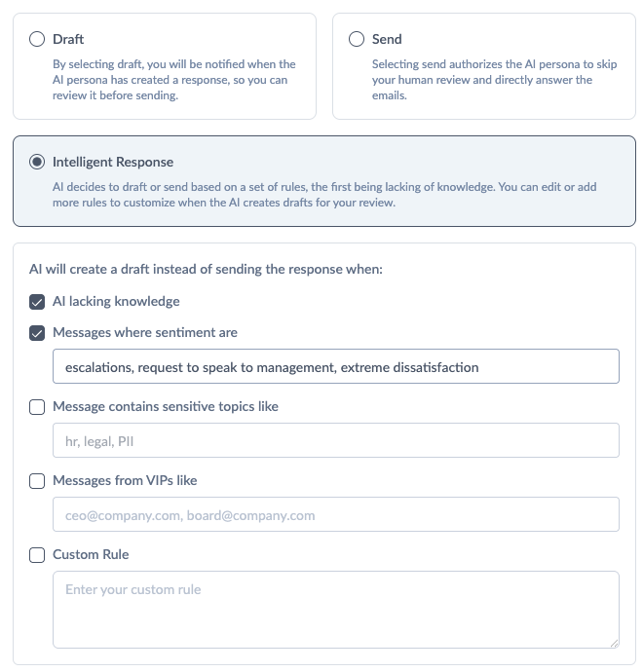Click the AI lacking knowledge label

tap(116, 301)
